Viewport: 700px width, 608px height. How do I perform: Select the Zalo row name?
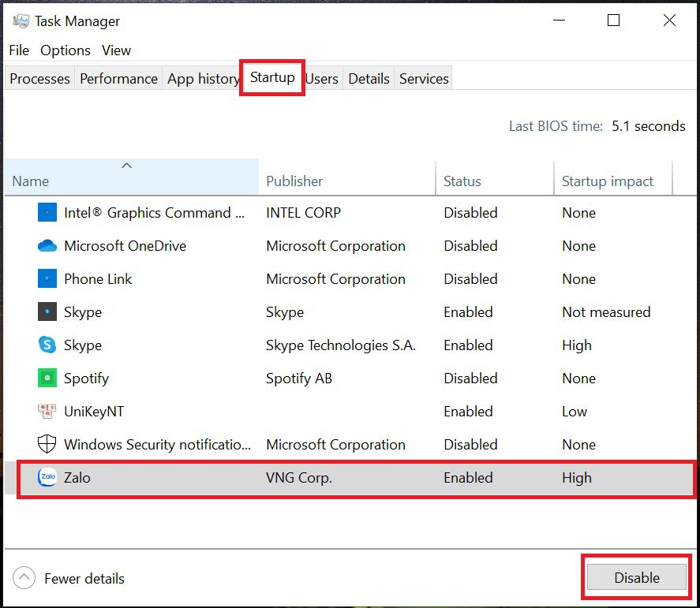(x=77, y=477)
